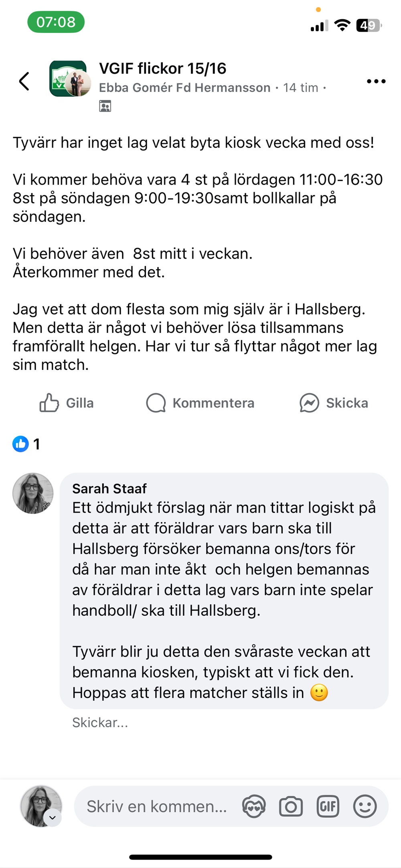Image resolution: width=401 pixels, height=868 pixels.
Task: View who reacted with the like icon
Action: pos(21,444)
